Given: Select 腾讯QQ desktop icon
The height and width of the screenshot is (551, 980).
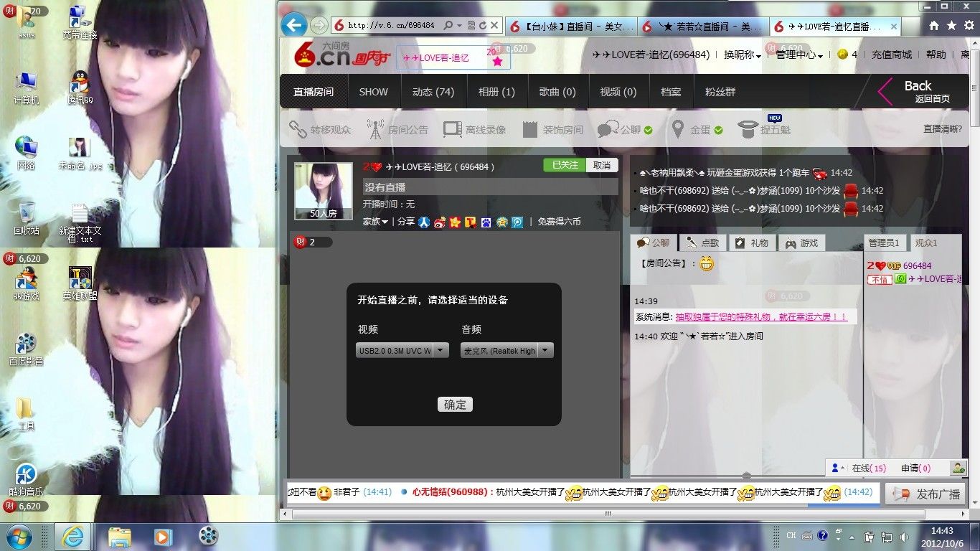Looking at the screenshot, I should point(80,88).
